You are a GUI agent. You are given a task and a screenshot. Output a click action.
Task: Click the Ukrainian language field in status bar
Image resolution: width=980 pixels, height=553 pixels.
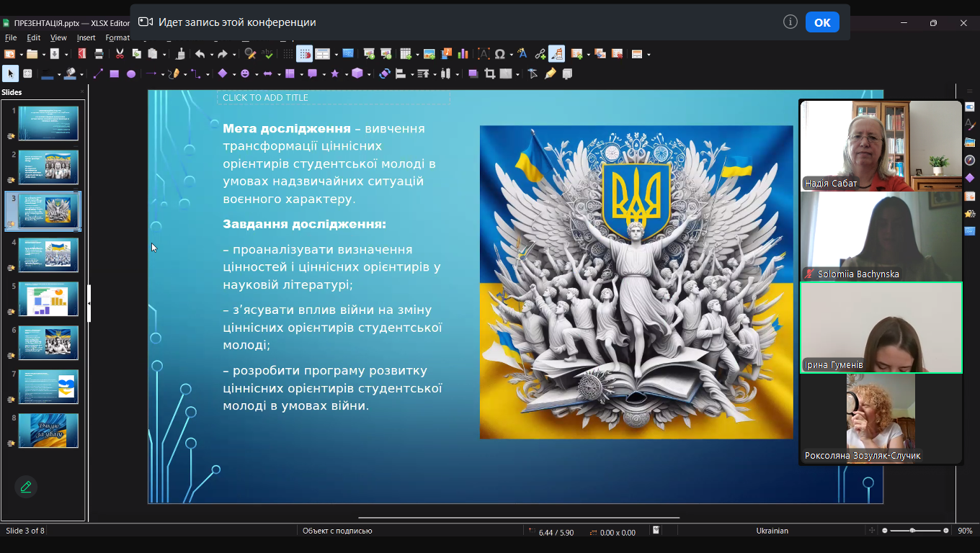pos(772,531)
